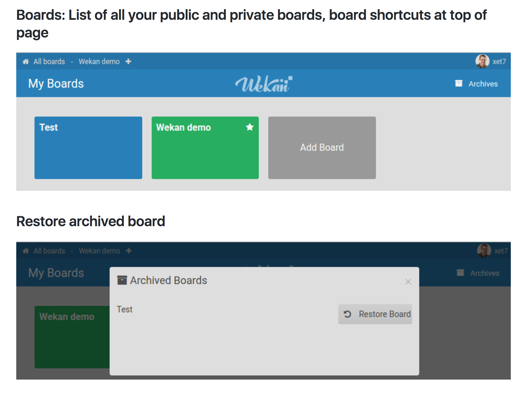This screenshot has width=532, height=393.
Task: Open a new board using the plus icon
Action: pos(128,61)
